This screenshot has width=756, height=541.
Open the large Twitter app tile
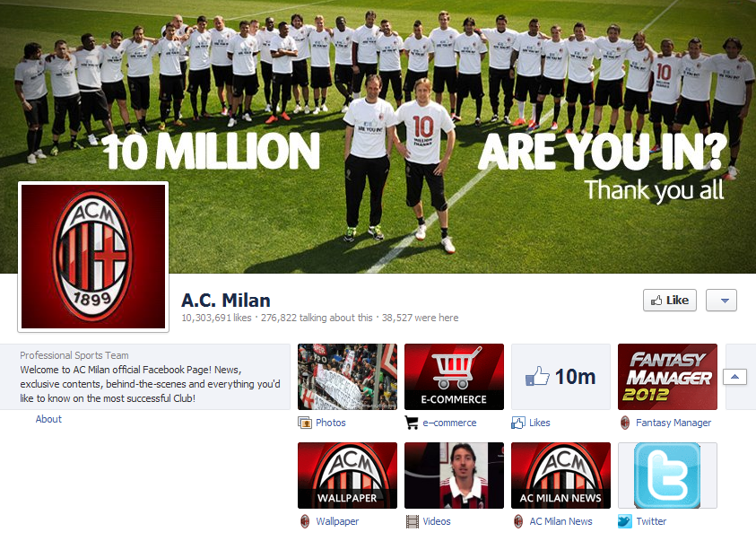(x=668, y=476)
